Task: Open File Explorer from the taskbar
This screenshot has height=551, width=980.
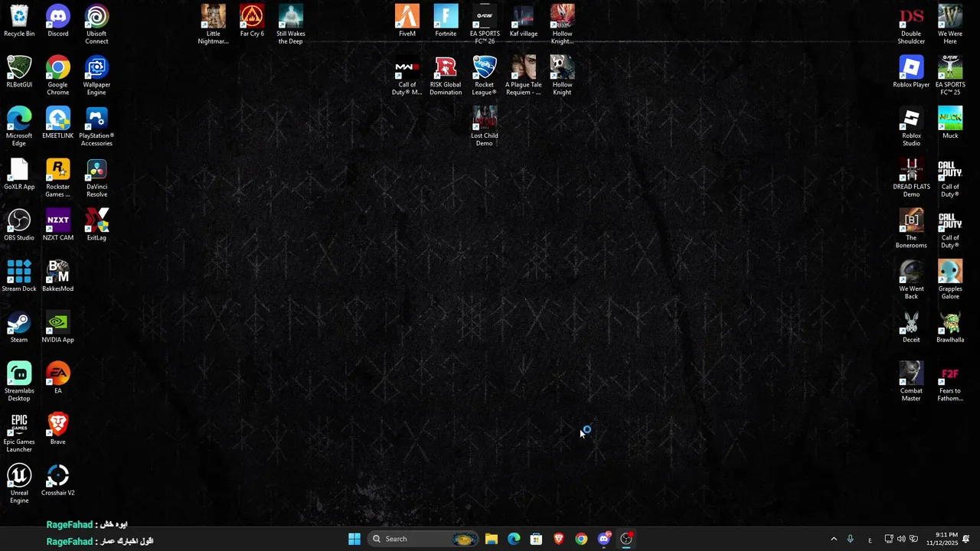Action: pos(492,539)
